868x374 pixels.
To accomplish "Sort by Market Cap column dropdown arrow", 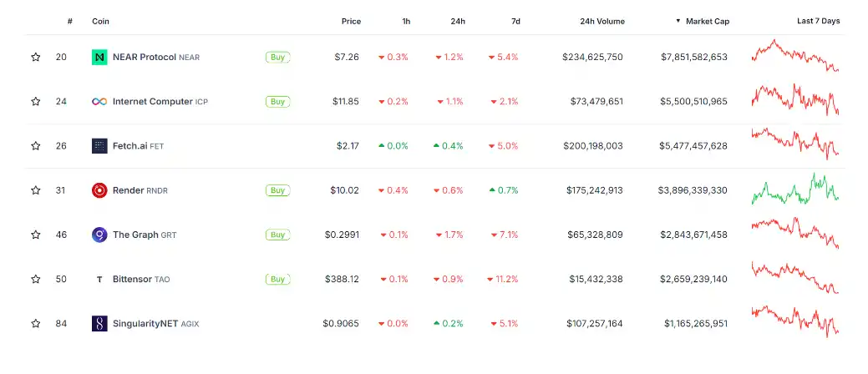I will point(678,21).
